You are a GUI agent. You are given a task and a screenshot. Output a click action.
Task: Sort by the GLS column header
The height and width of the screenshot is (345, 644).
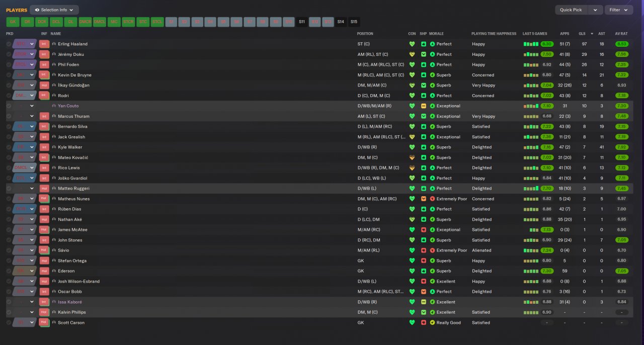coord(582,34)
